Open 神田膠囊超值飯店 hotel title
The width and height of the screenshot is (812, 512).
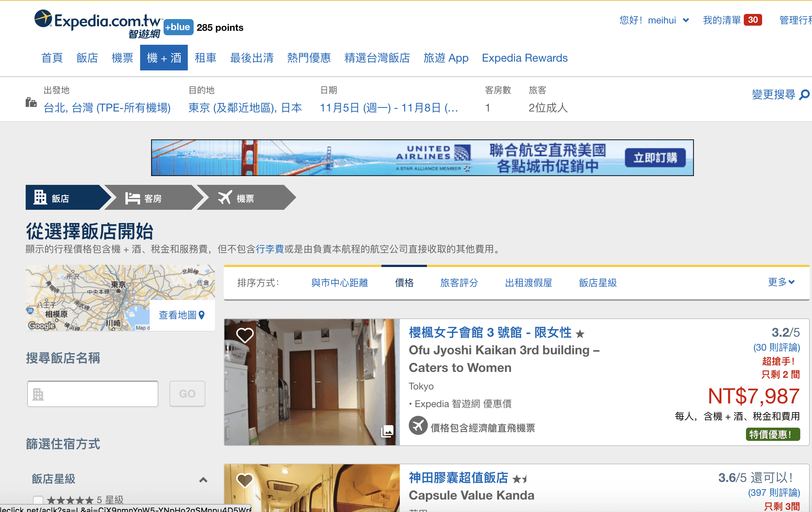point(458,478)
